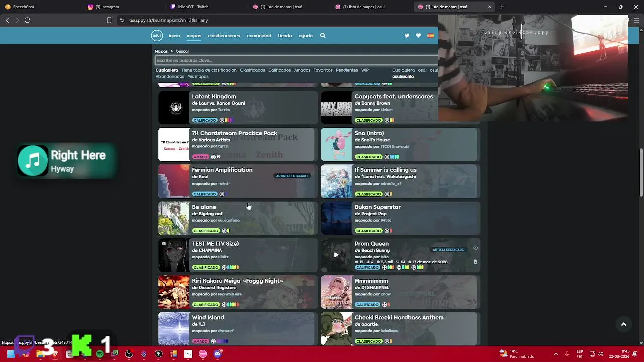This screenshot has height=362, width=644.
Task: Open the ayuda navigation menu
Action: [x=305, y=36]
